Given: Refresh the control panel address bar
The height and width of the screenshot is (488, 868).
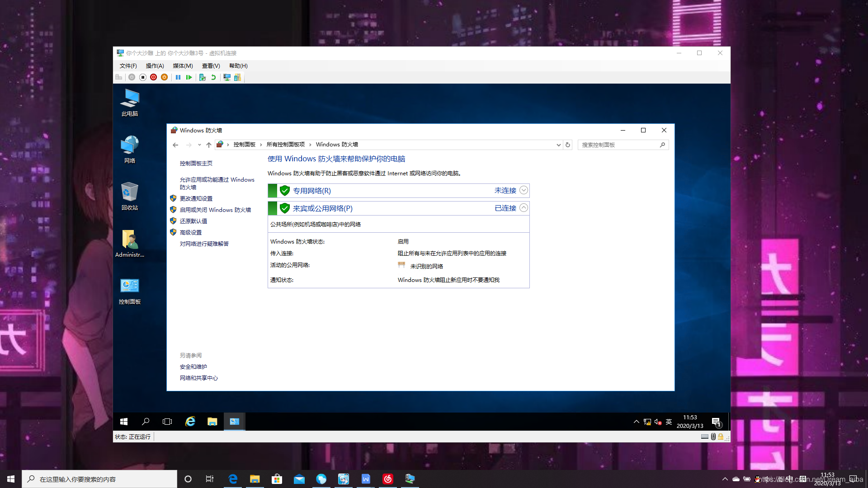Looking at the screenshot, I should coord(568,145).
